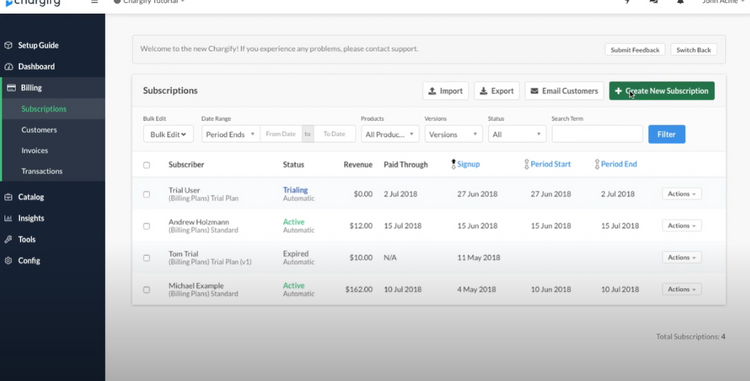Open Actions dropdown for Tom Trial
The image size is (750, 381).
tap(682, 257)
